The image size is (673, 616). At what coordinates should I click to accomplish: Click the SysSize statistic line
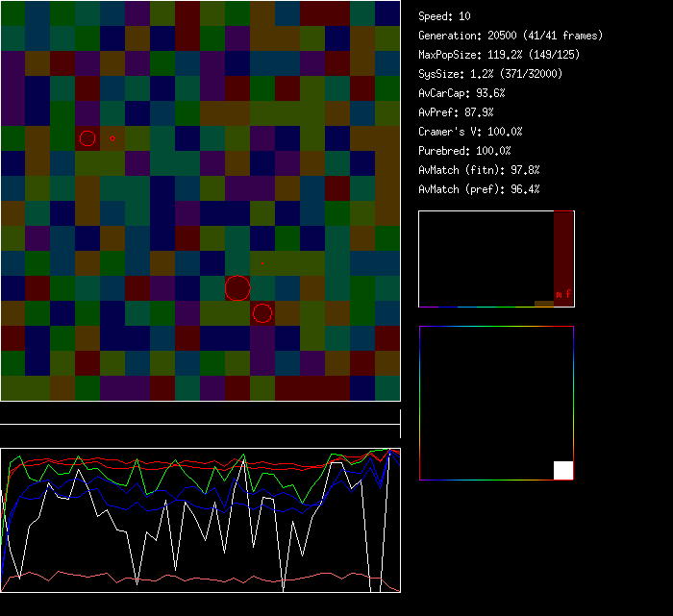[x=490, y=74]
